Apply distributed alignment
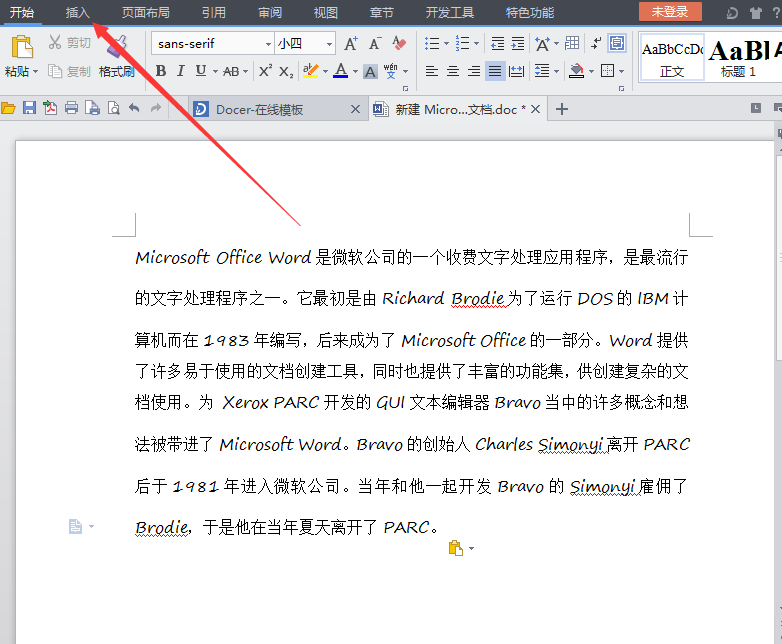Viewport: 782px width, 644px height. click(x=516, y=72)
